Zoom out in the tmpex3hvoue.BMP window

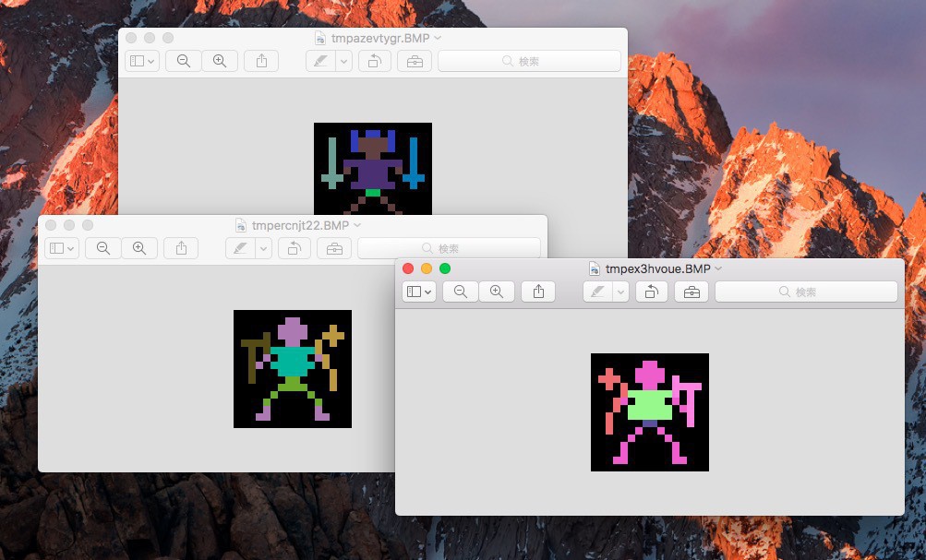pyautogui.click(x=460, y=292)
